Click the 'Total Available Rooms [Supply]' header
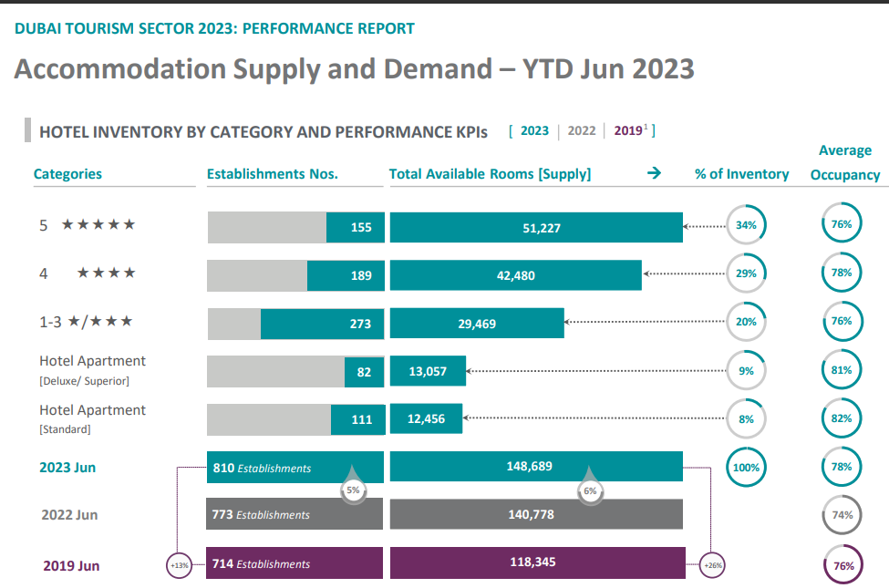 pyautogui.click(x=490, y=174)
